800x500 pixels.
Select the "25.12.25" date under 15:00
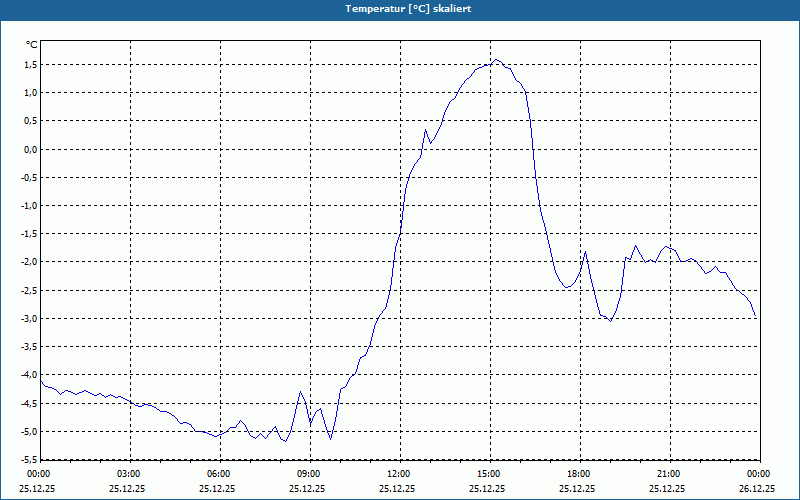(487, 488)
